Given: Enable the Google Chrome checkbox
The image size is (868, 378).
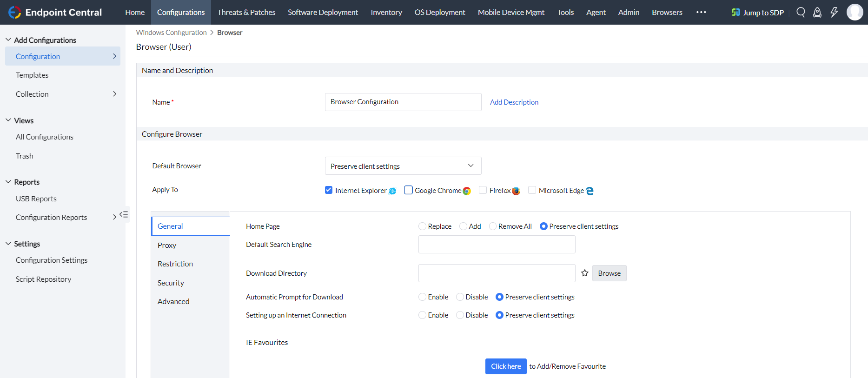Looking at the screenshot, I should pyautogui.click(x=408, y=190).
